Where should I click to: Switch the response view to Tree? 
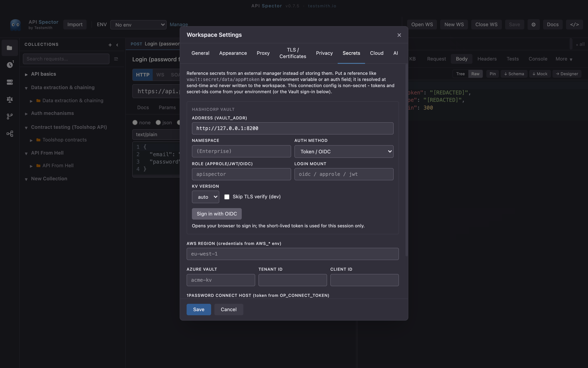click(x=460, y=74)
